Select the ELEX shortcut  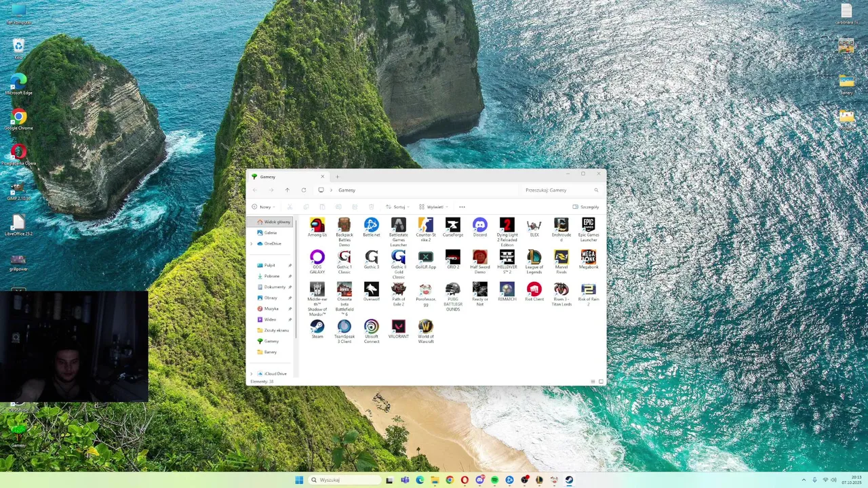pyautogui.click(x=534, y=227)
